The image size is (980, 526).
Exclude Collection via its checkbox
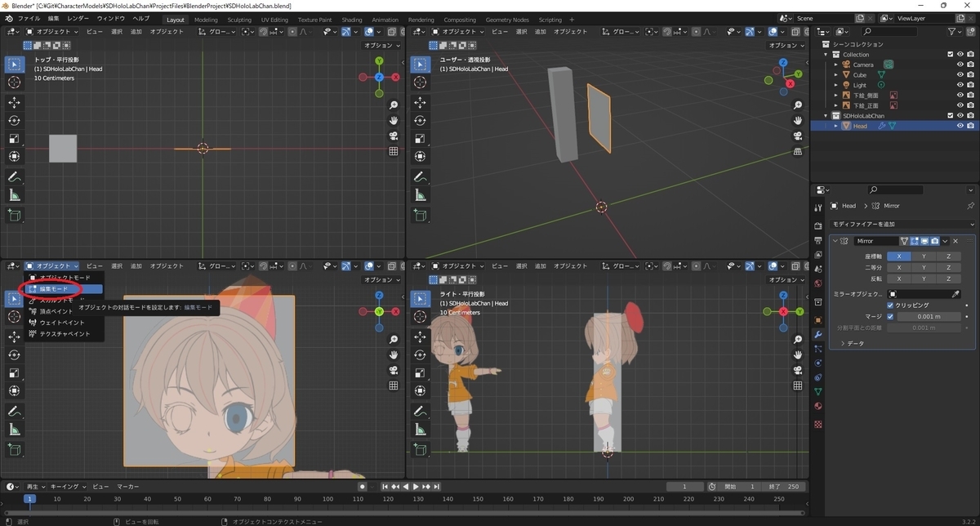(950, 55)
